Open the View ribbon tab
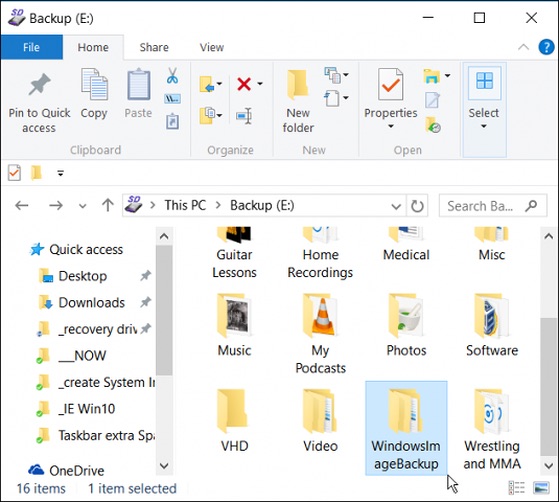Screen dimensions: 559x502 (x=212, y=47)
